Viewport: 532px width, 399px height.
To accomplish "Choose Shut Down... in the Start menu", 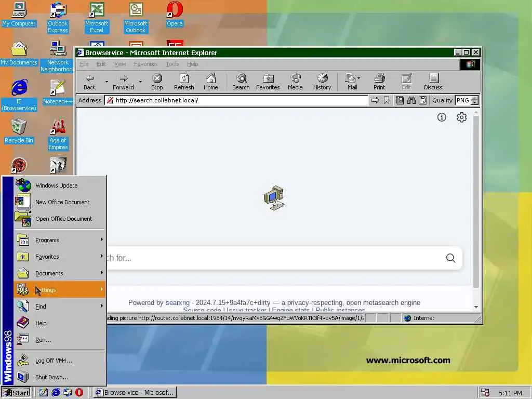I will pos(60,377).
